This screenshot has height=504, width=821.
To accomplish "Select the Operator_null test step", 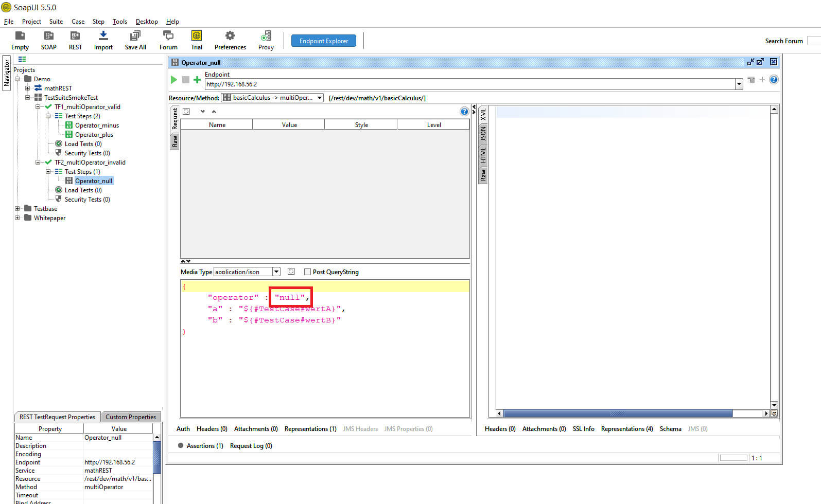I will [94, 181].
